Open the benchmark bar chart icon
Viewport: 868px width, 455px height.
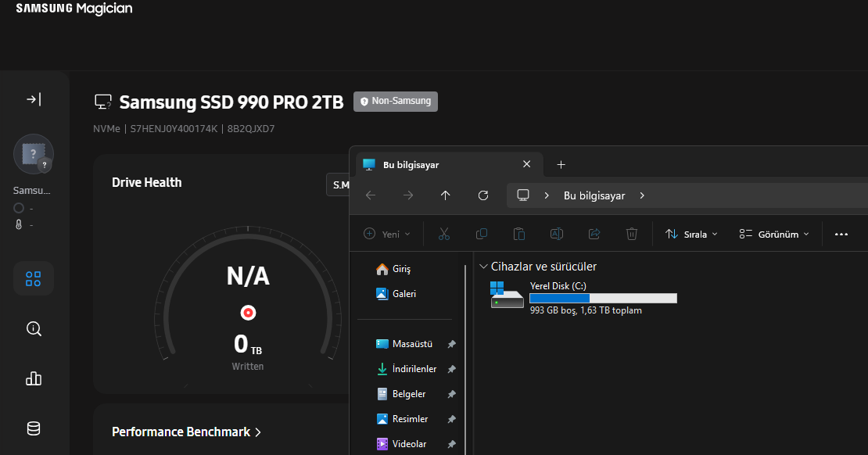(x=34, y=378)
